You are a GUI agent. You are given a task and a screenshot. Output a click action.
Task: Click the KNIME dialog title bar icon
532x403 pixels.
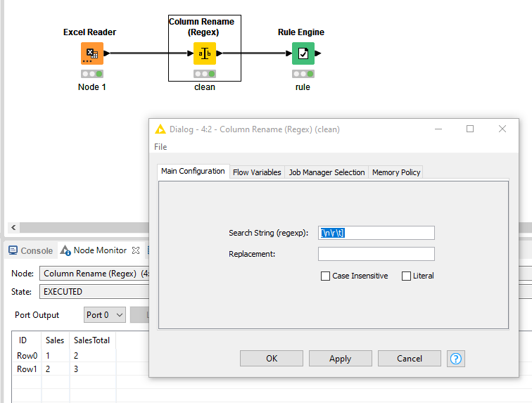tap(160, 129)
